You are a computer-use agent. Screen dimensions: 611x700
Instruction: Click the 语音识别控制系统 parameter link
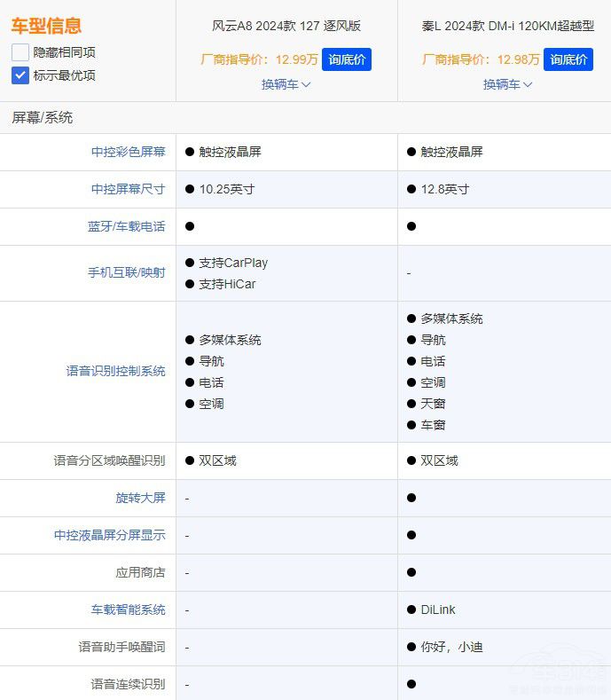115,371
